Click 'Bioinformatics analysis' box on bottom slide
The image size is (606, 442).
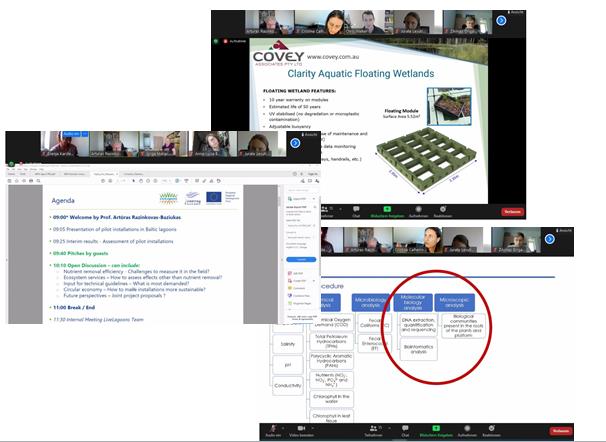(419, 349)
